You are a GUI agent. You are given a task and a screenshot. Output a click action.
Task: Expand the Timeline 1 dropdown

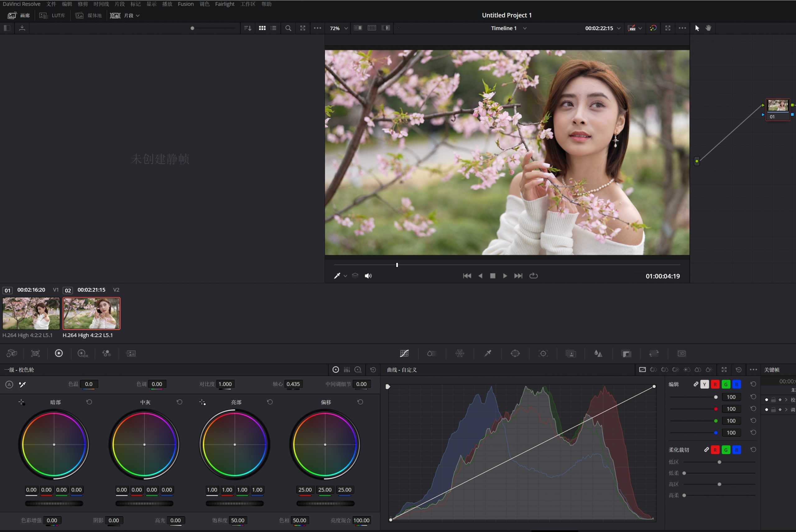click(x=525, y=28)
